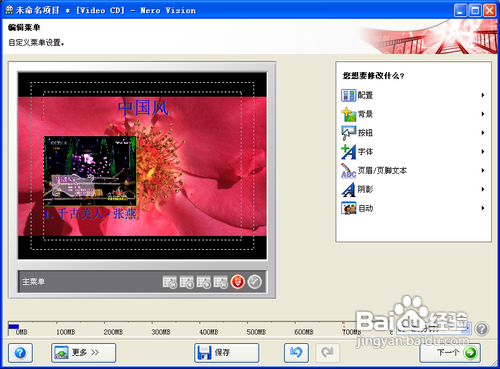Expand the 阴影 submenu arrow

tap(483, 189)
